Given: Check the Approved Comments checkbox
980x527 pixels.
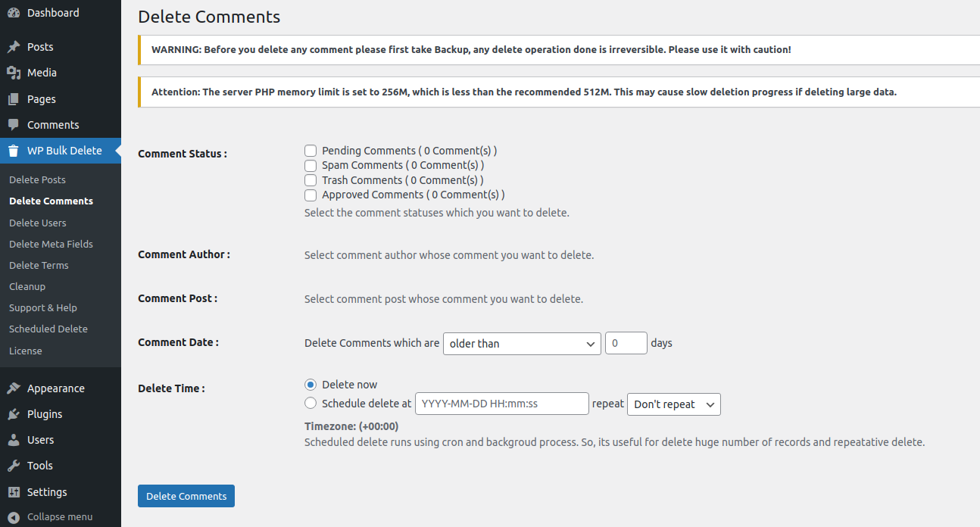Looking at the screenshot, I should (x=311, y=195).
